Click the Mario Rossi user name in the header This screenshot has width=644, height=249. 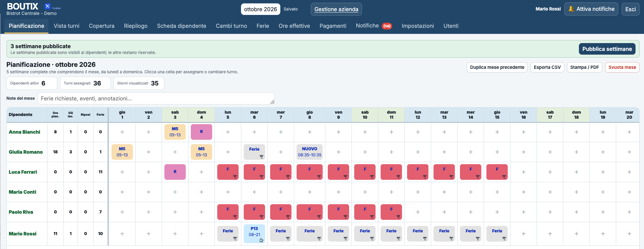click(x=548, y=9)
